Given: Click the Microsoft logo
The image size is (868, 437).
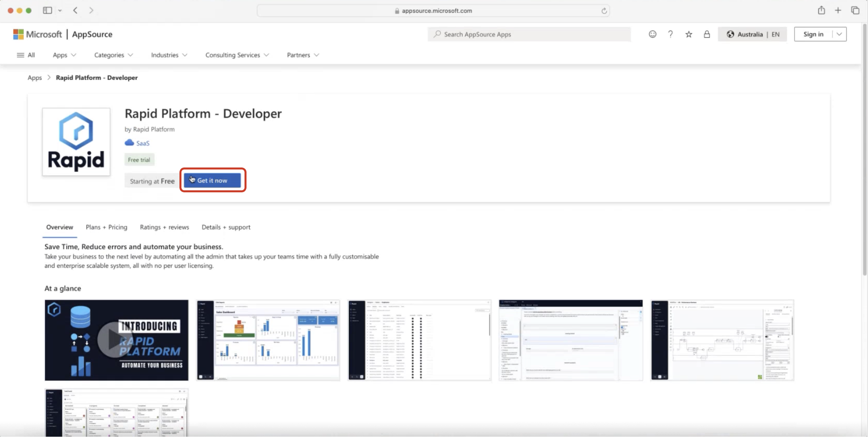Looking at the screenshot, I should coord(38,34).
